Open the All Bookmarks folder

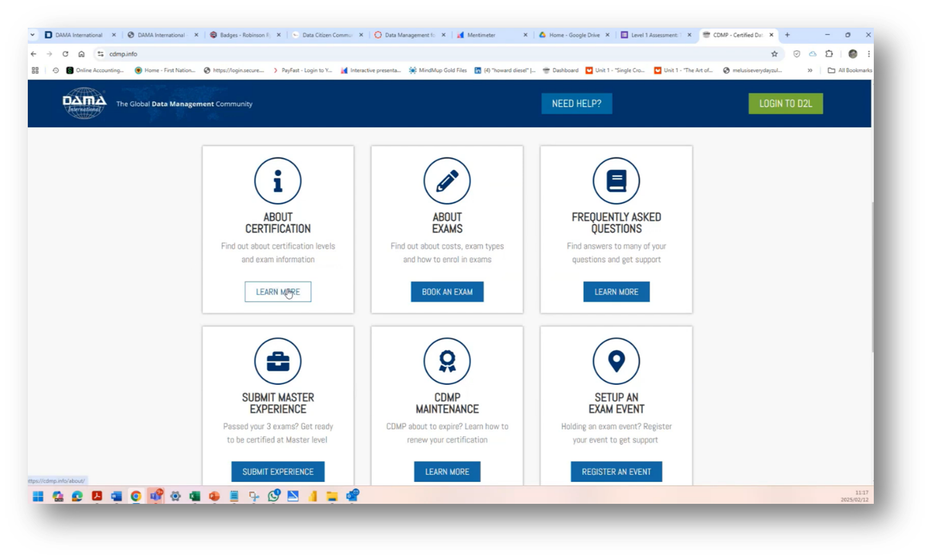point(850,70)
